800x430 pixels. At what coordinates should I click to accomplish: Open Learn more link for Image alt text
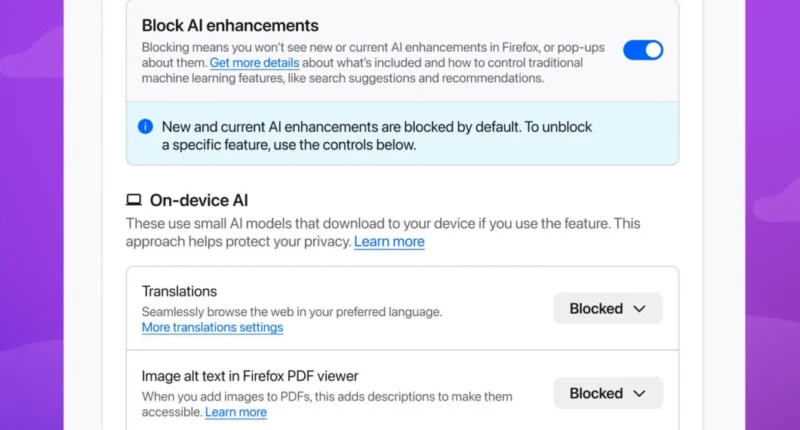(x=236, y=412)
